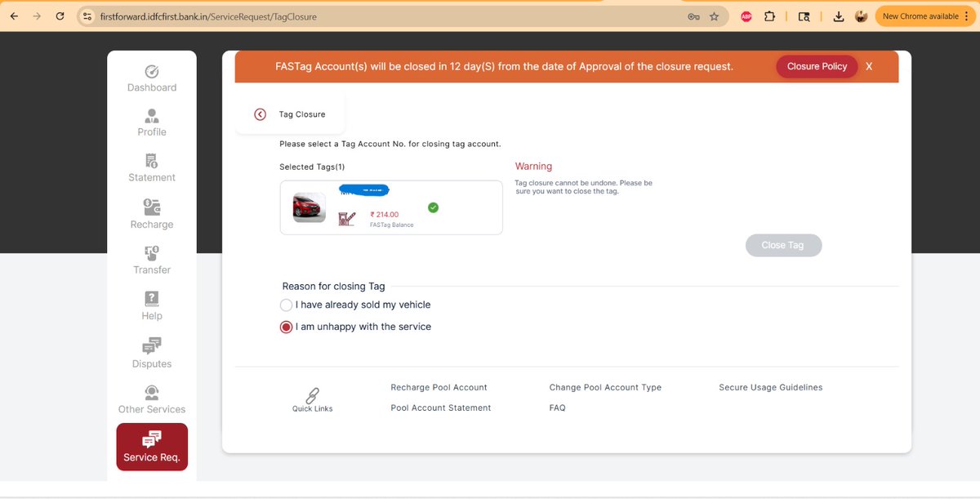980x499 pixels.
Task: Click the Service Req. red sidebar button
Action: 152,447
